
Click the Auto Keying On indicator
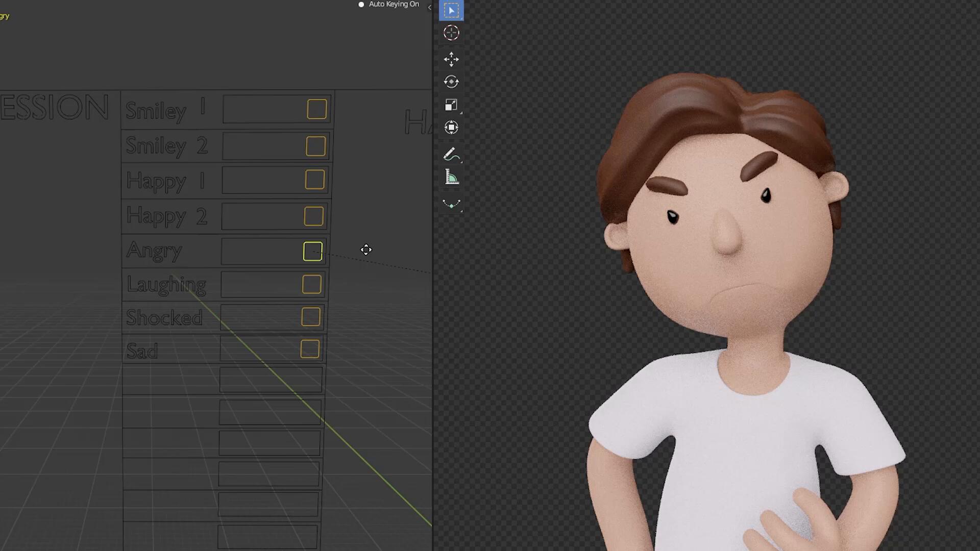point(388,4)
